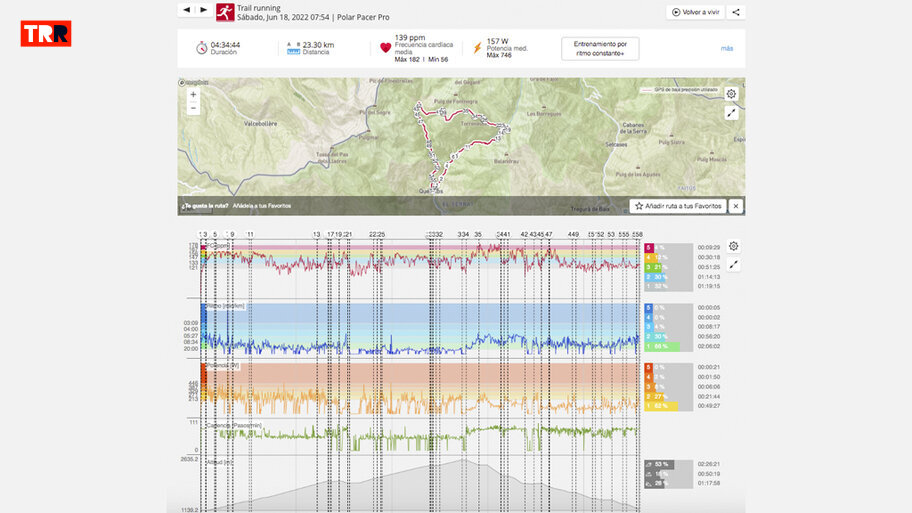Select pace zone 5 blue swatch
This screenshot has height=513, width=912.
(x=649, y=308)
